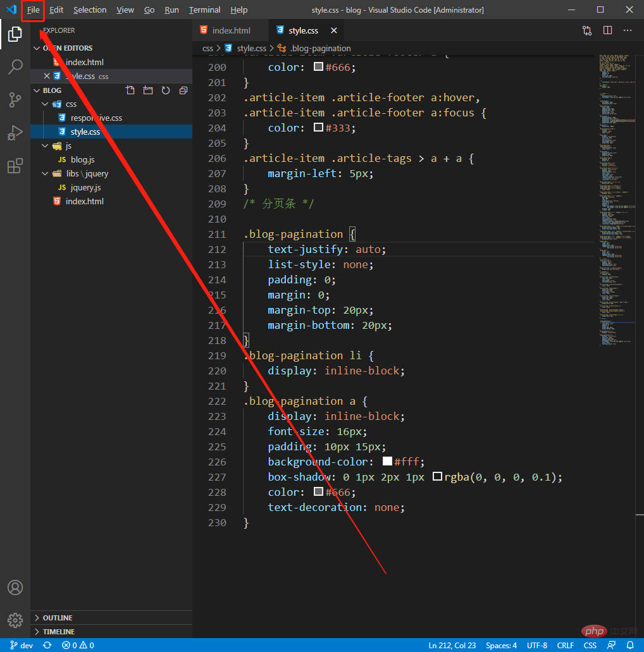Change indentation via Spaces: 4
Image resolution: width=644 pixels, height=652 pixels.
(x=501, y=645)
